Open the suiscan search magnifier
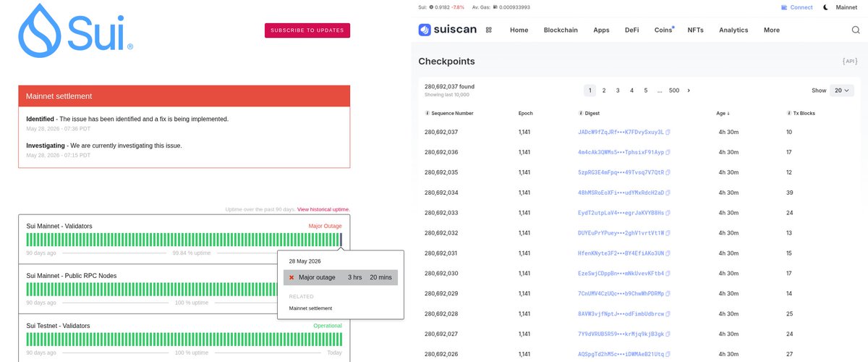 pos(856,30)
